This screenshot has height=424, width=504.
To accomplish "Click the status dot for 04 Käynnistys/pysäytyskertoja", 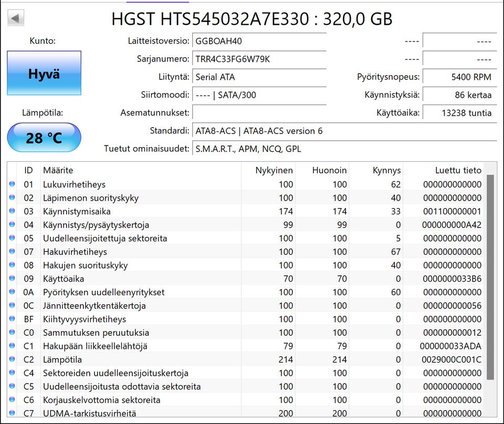I will click(x=12, y=224).
